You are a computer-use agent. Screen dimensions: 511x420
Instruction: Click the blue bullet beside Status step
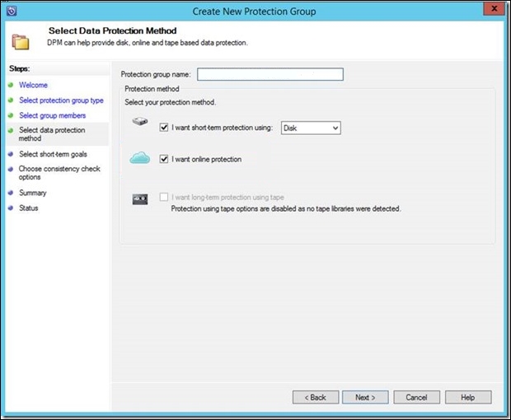point(10,208)
